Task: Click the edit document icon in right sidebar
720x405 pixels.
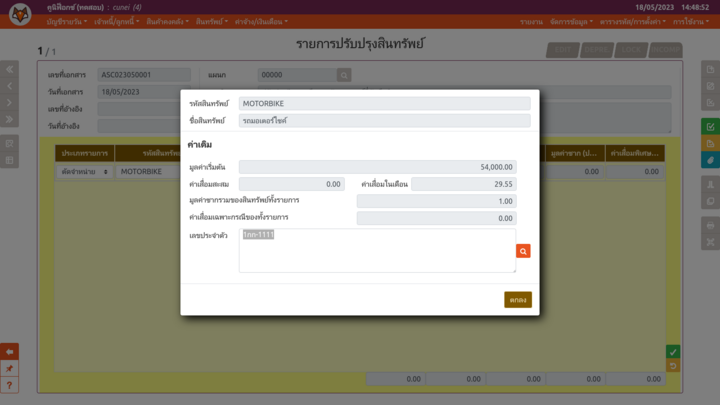Action: [x=710, y=86]
